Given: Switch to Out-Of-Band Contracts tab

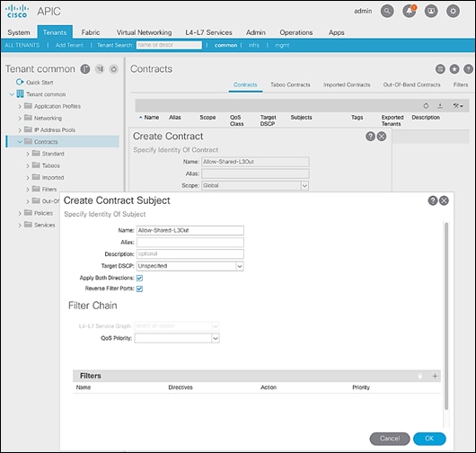Looking at the screenshot, I should pyautogui.click(x=411, y=84).
